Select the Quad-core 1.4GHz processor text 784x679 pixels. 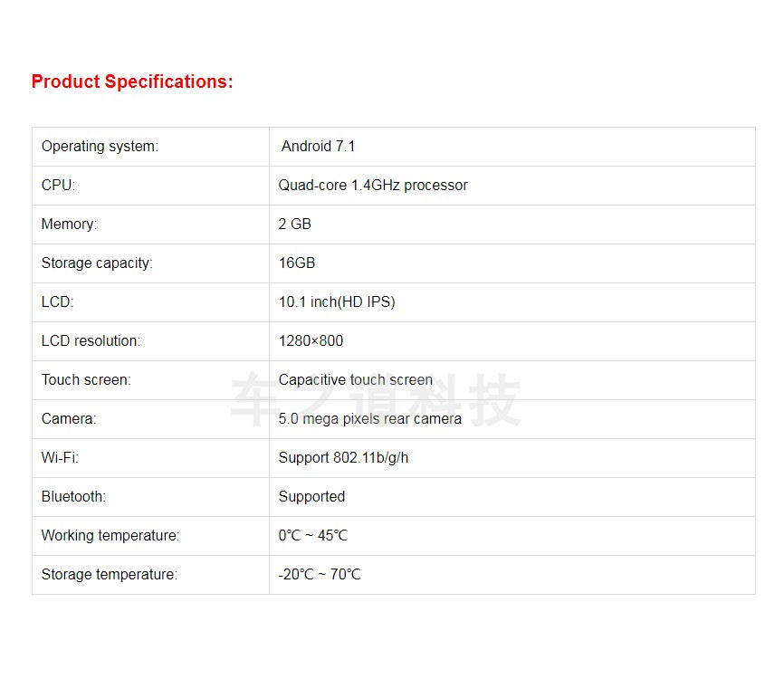tap(373, 185)
